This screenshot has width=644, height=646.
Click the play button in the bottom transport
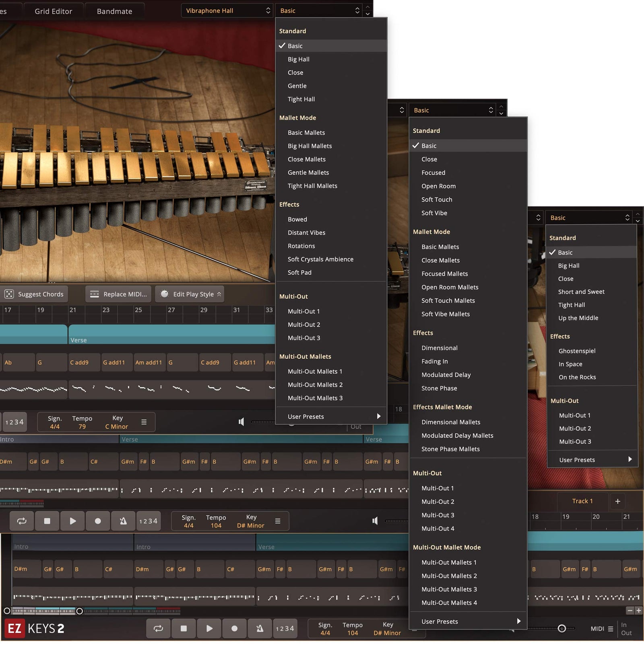click(x=209, y=628)
